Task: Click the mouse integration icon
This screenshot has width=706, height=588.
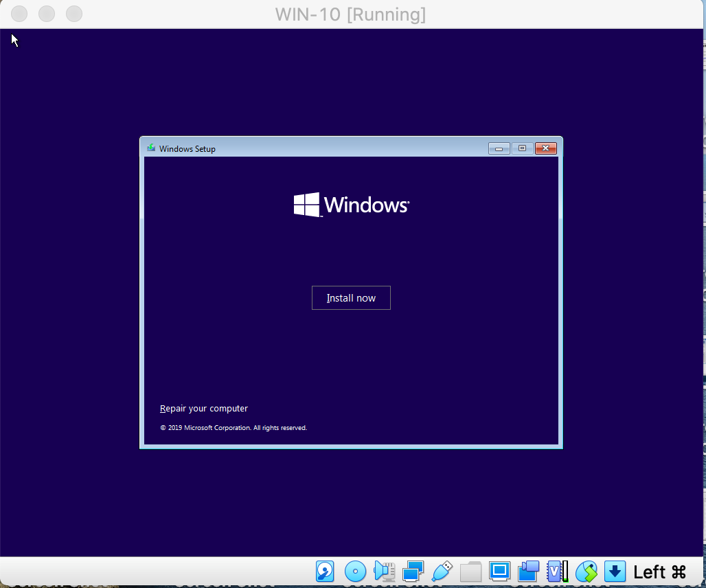Action: (x=587, y=572)
